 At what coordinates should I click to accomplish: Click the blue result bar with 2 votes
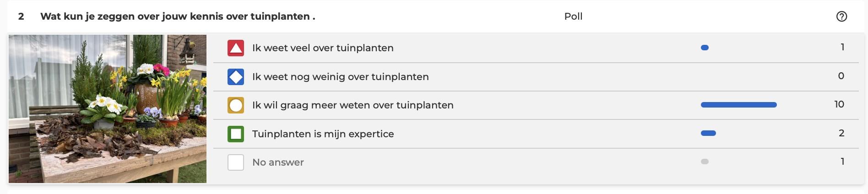click(708, 133)
